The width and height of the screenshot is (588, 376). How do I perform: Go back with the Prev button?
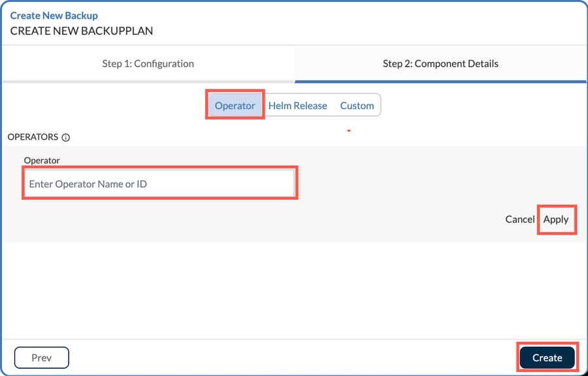pos(41,358)
